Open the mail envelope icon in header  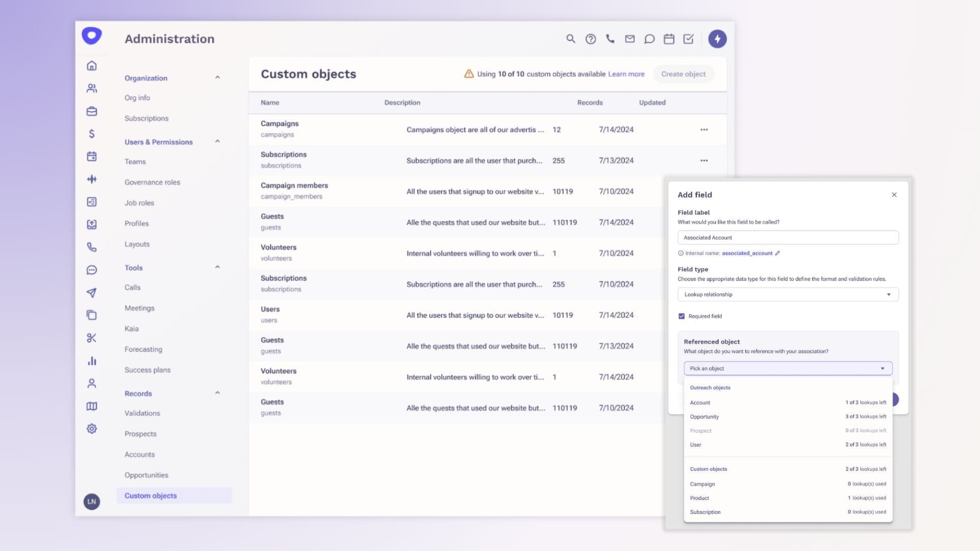coord(630,39)
